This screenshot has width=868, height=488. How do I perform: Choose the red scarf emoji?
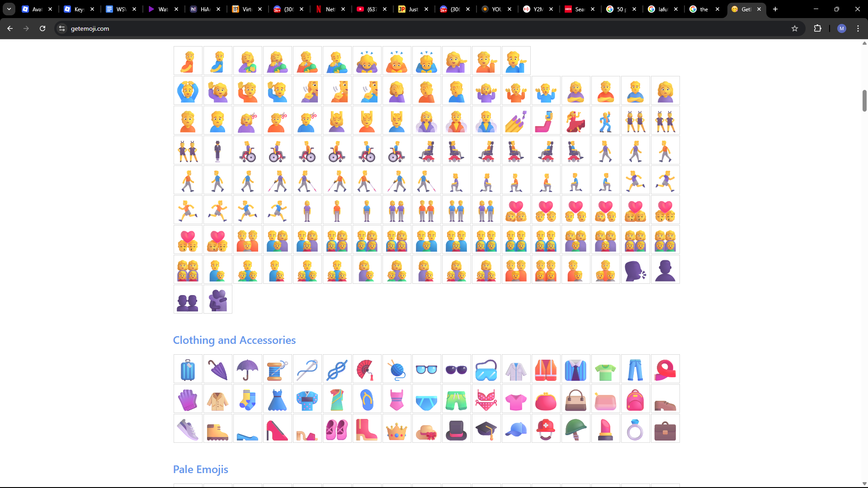tap(665, 369)
